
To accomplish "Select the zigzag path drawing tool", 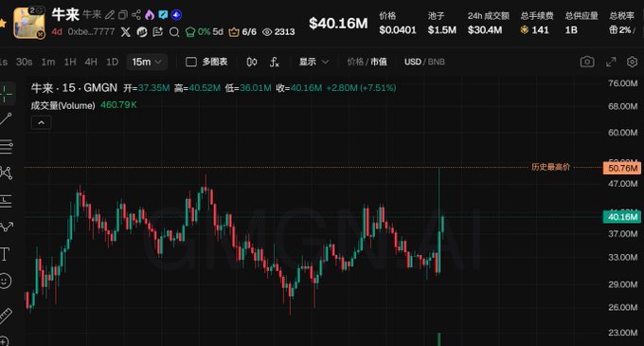I will (6, 227).
